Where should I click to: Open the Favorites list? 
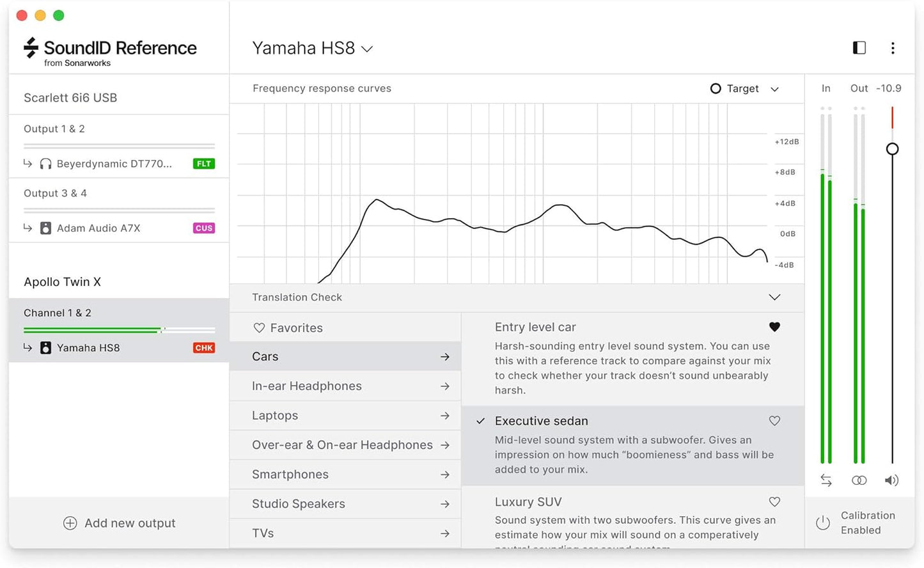(296, 327)
